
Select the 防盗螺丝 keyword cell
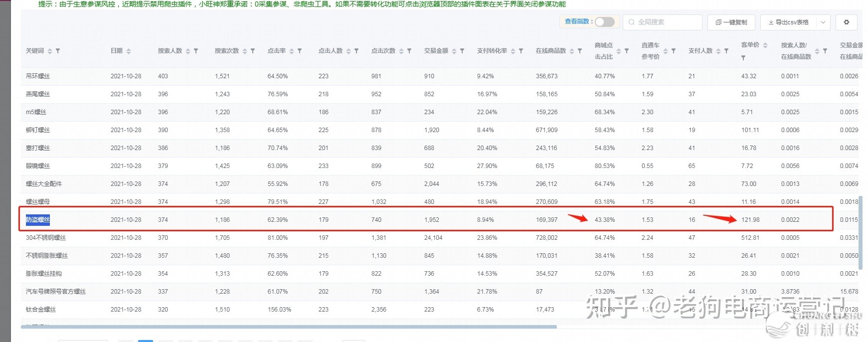pyautogui.click(x=38, y=220)
